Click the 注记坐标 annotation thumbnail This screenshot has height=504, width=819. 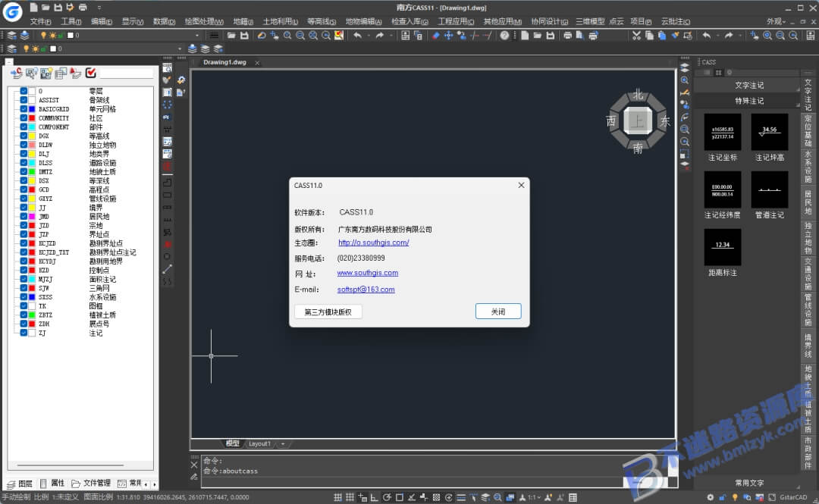pos(723,133)
